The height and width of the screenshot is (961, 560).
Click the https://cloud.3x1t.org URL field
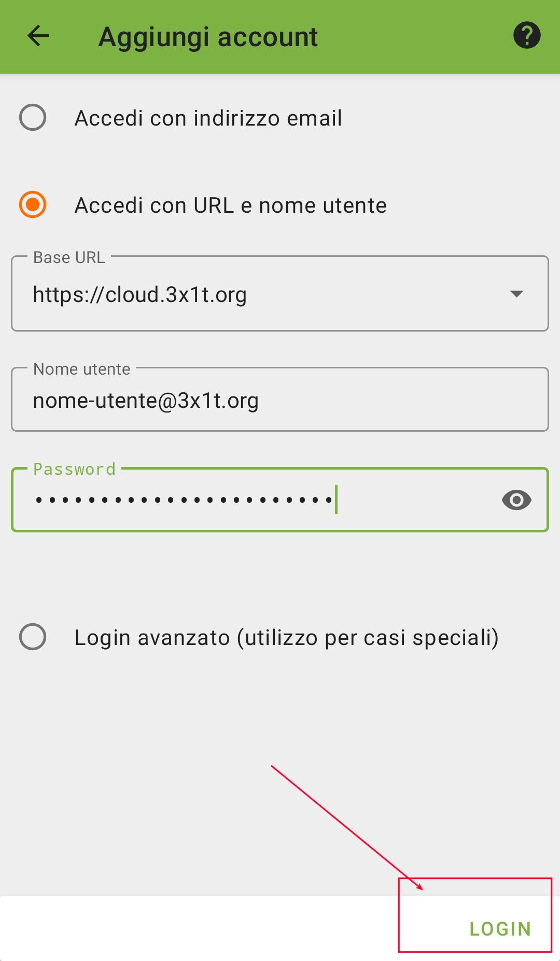[280, 294]
